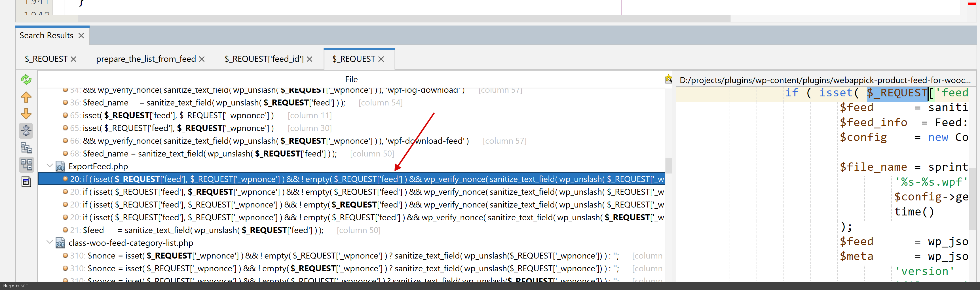Collapse the class-woo-feed-category-list.php node
980x290 pixels.
click(49, 242)
